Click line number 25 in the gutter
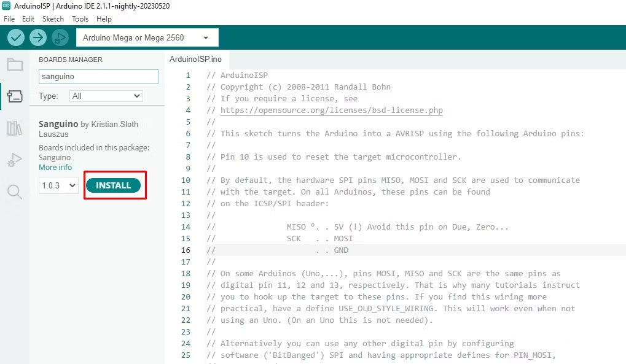 (186, 355)
